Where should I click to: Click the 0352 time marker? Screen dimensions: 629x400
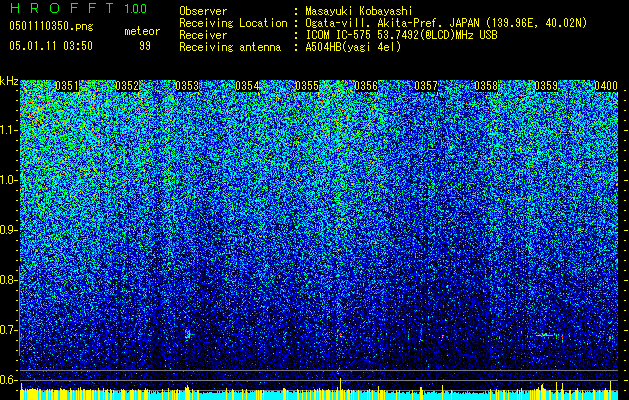click(x=127, y=86)
